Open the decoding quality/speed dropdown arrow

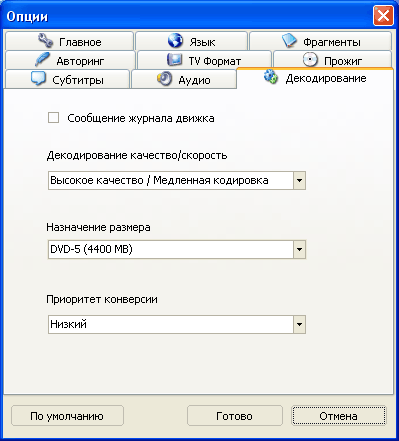click(x=299, y=181)
